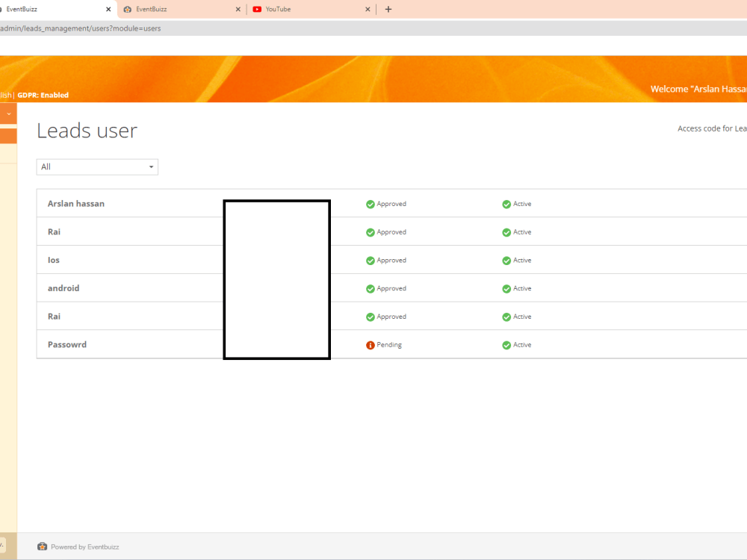Click the Arslan hassan user name
This screenshot has width=747, height=560.
75,204
